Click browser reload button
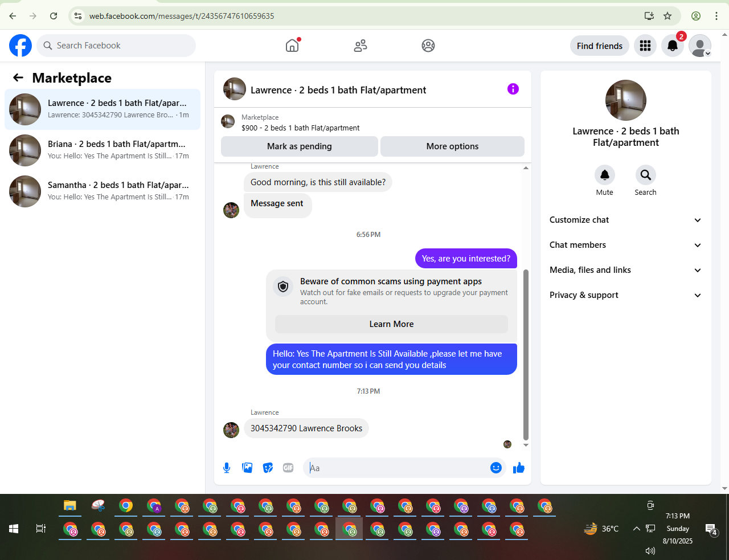 pyautogui.click(x=54, y=16)
